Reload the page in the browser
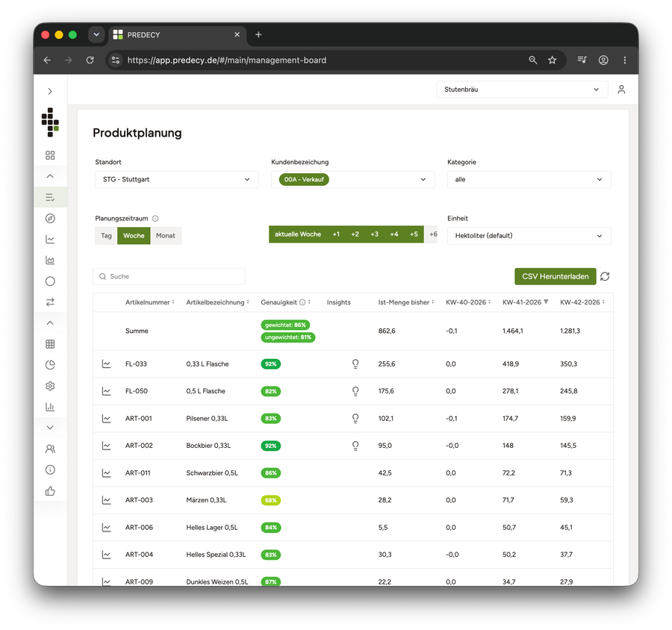The width and height of the screenshot is (672, 630). coord(90,60)
